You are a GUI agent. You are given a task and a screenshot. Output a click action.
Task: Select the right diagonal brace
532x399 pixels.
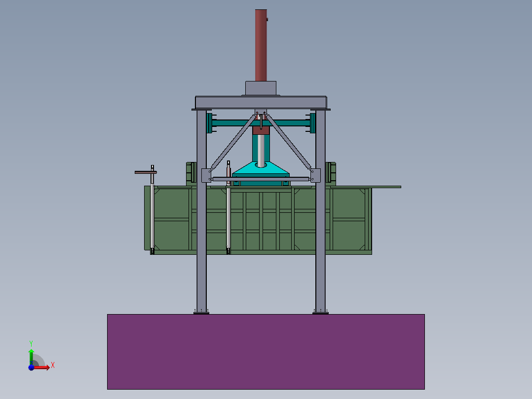288,142
